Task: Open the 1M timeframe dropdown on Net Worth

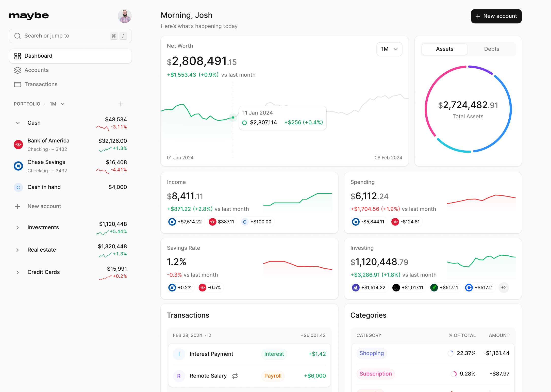Action: (389, 49)
